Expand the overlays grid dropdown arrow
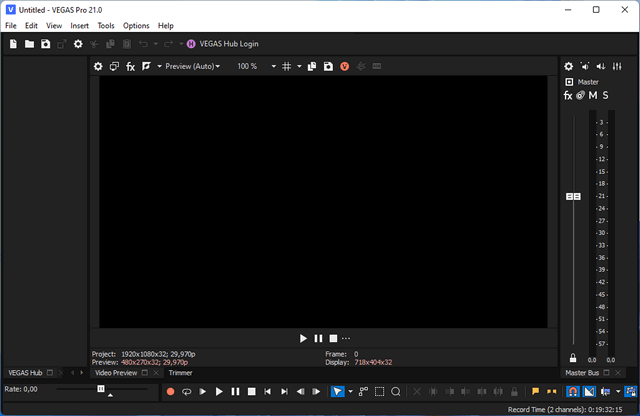The width and height of the screenshot is (640, 416). point(299,66)
